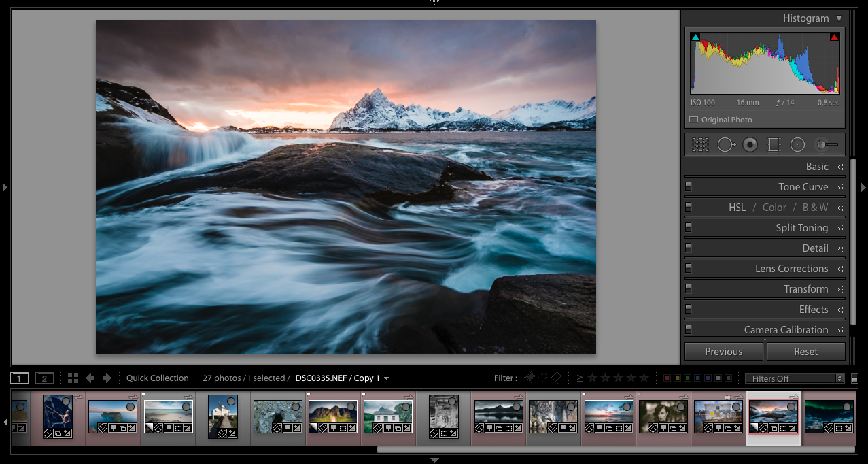
Task: Switch to the Color tab in HSL panel
Action: (x=774, y=208)
